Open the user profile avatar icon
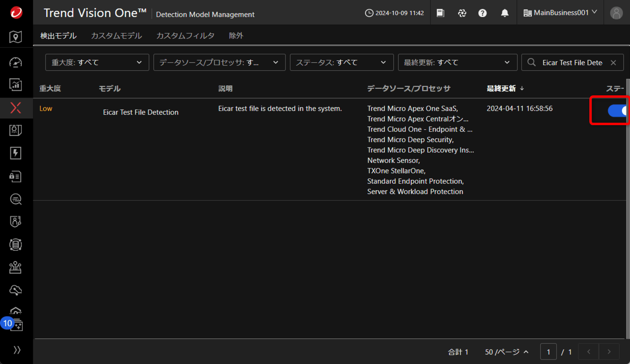The image size is (630, 364). 616,13
